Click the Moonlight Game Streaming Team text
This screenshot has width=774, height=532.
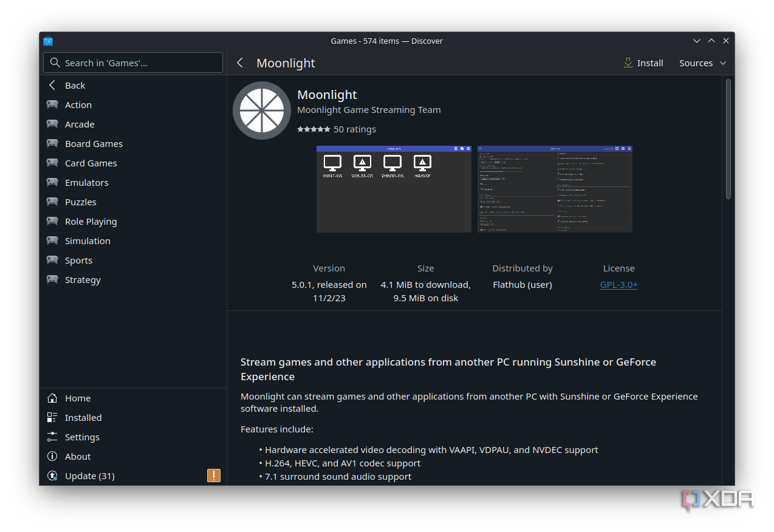(369, 110)
